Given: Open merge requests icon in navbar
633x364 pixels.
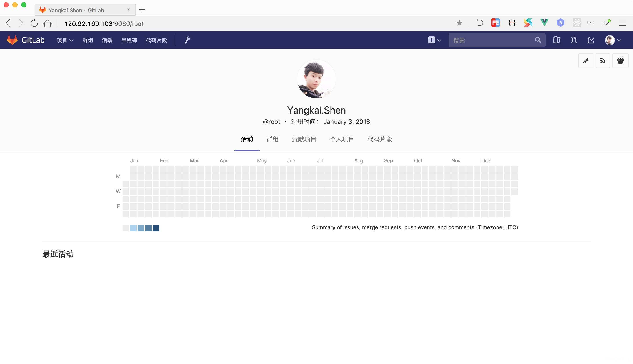Looking at the screenshot, I should (574, 40).
